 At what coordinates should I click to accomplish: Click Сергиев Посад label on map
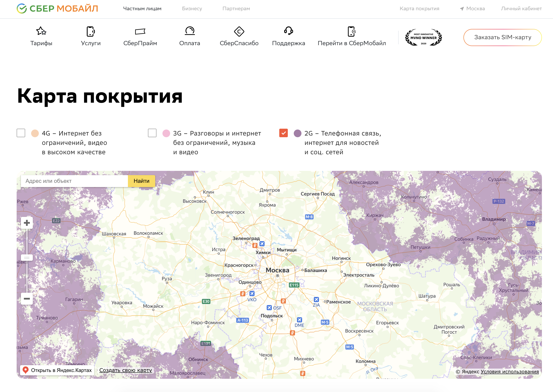tap(318, 194)
